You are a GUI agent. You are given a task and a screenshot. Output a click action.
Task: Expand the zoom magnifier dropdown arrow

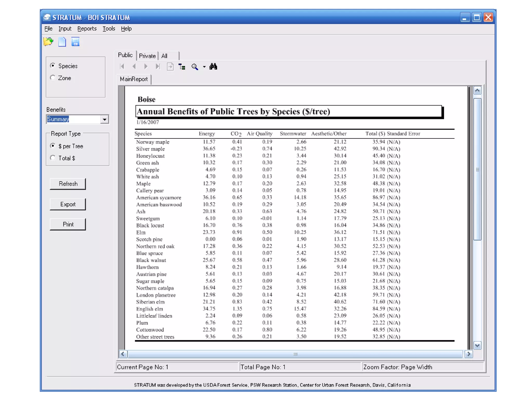(x=204, y=67)
